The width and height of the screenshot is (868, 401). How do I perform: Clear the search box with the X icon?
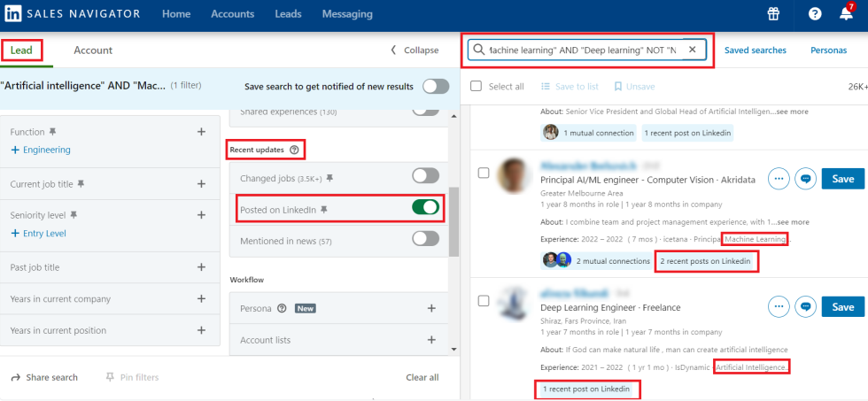[692, 50]
